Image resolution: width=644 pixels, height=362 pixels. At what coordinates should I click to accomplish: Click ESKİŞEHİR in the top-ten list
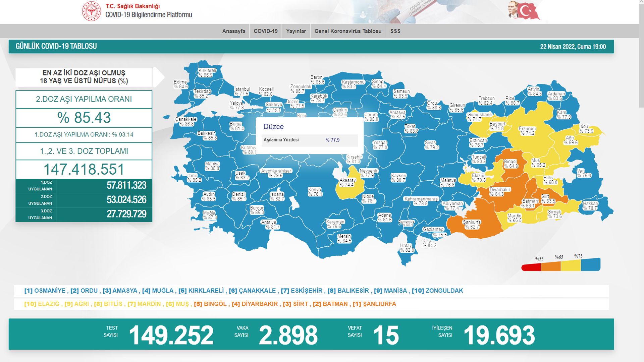307,291
